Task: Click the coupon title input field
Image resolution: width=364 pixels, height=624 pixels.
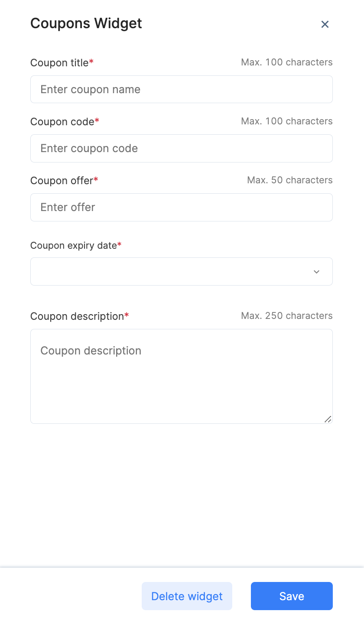Action: coord(181,89)
